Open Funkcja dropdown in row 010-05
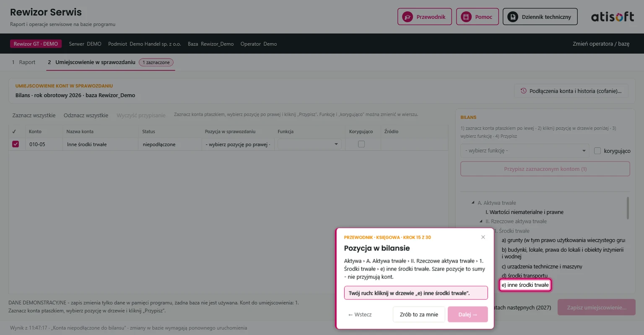The image size is (644, 335). 309,144
